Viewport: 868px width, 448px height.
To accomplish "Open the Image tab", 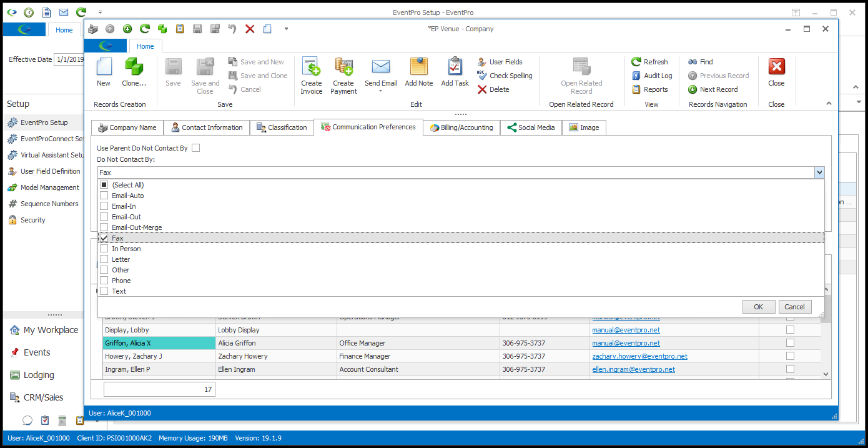I will pyautogui.click(x=584, y=127).
